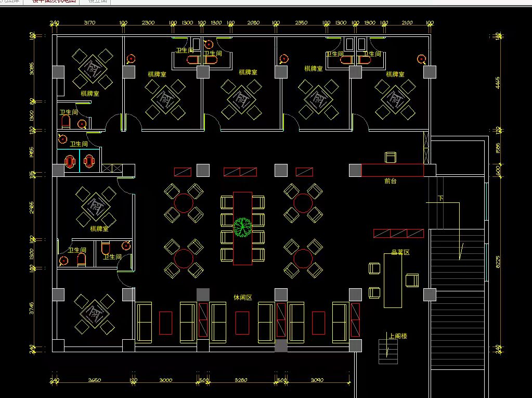
Task: Select the 上阁楼 text label
Action: 397,336
